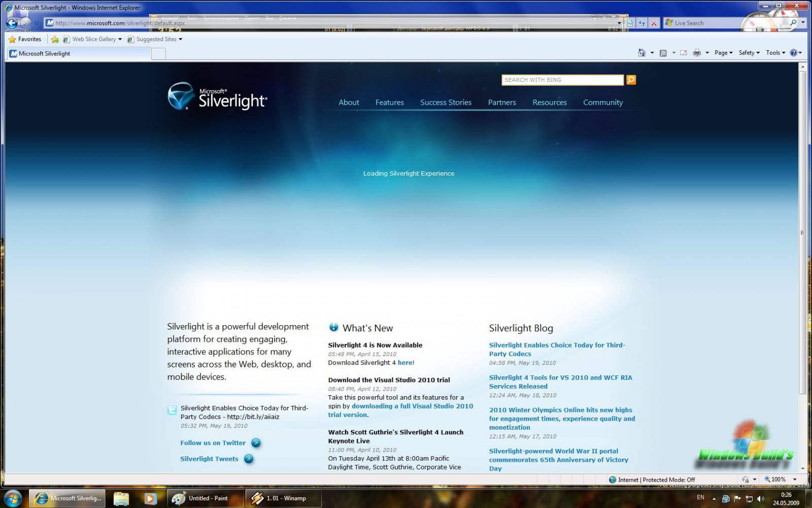Screen dimensions: 812x508
Task: Open '2010 Winter Olympics Online' blog post
Action: [562, 419]
